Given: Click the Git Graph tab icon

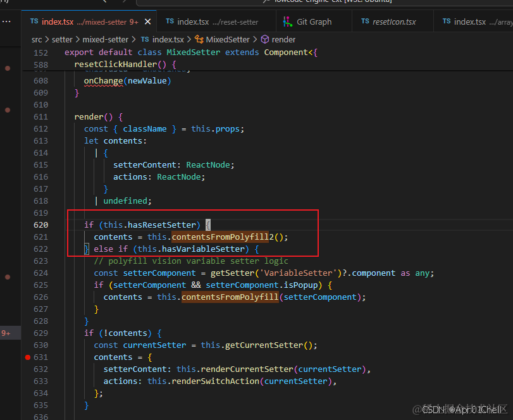Looking at the screenshot, I should [287, 22].
